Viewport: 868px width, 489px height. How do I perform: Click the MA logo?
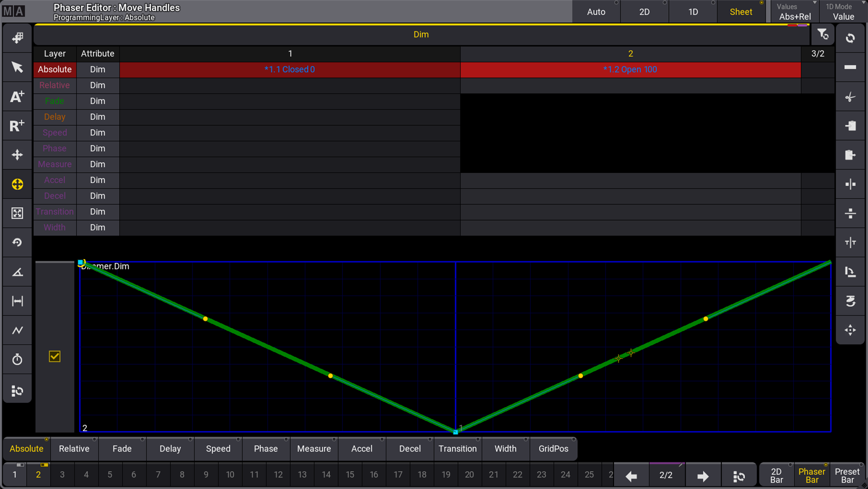click(14, 11)
